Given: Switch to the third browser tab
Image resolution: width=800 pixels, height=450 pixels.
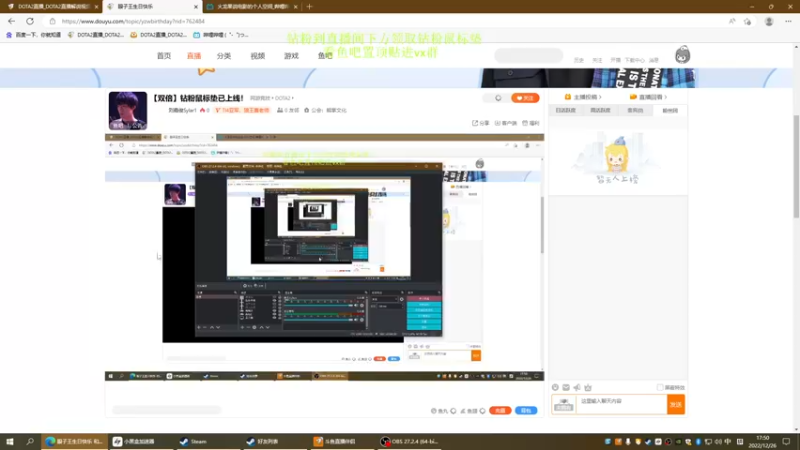Looking at the screenshot, I should [253, 7].
